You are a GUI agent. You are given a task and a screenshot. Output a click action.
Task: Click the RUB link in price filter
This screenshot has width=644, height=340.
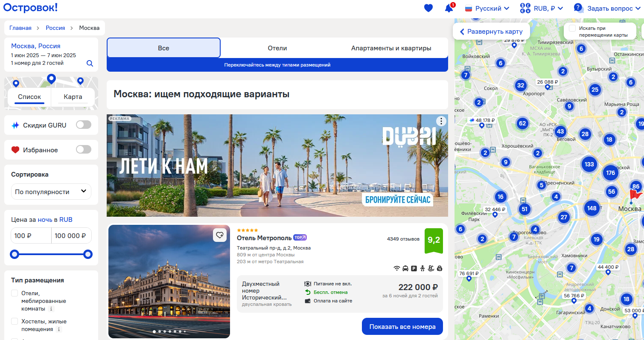(x=66, y=220)
